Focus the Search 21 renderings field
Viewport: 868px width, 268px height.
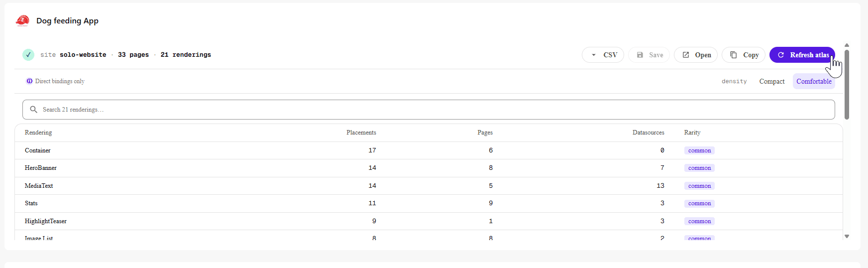click(429, 110)
